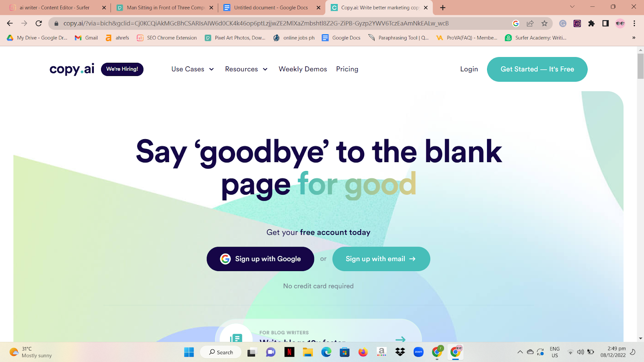Open Dropbox icon in the taskbar
Screen dimensions: 644x362
pyautogui.click(x=400, y=352)
